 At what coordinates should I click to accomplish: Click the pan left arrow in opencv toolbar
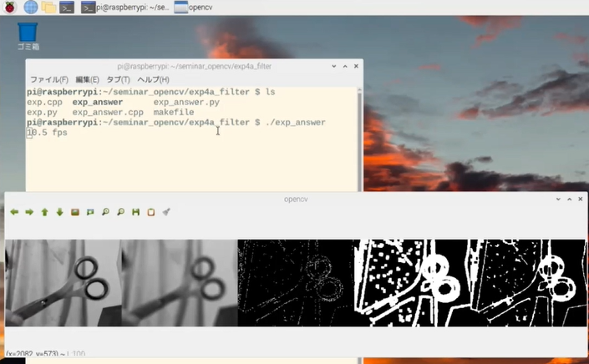(x=14, y=213)
